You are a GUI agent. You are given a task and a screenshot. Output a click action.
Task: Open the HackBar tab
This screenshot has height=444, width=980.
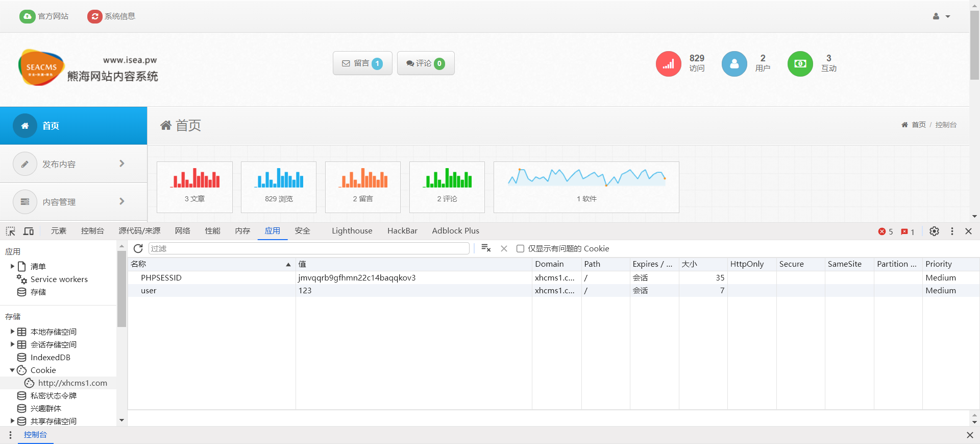pos(402,231)
